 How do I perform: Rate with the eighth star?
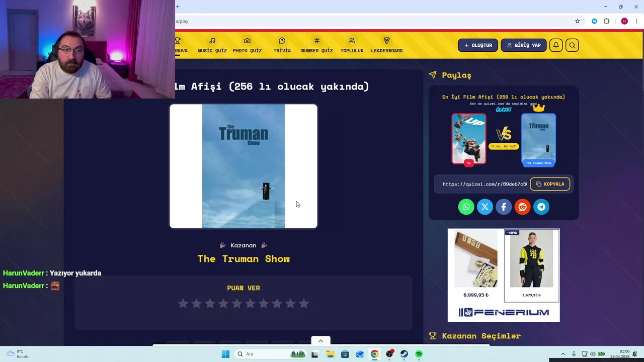[277, 304]
